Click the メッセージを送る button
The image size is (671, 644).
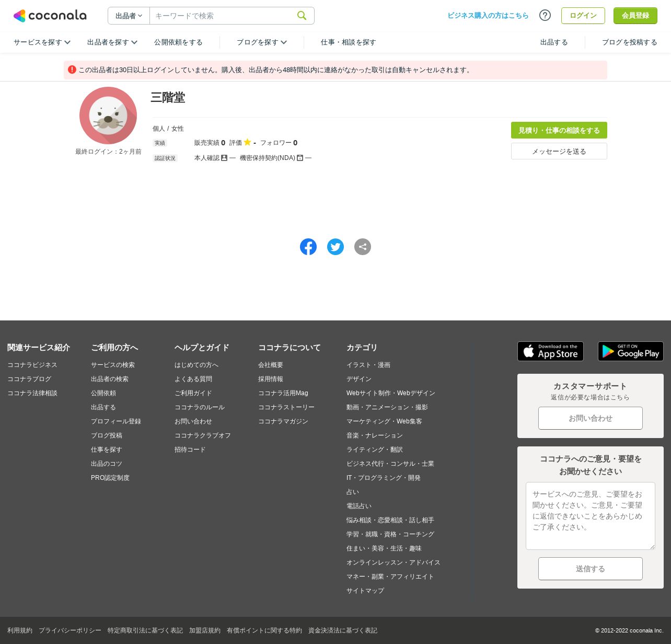click(559, 151)
